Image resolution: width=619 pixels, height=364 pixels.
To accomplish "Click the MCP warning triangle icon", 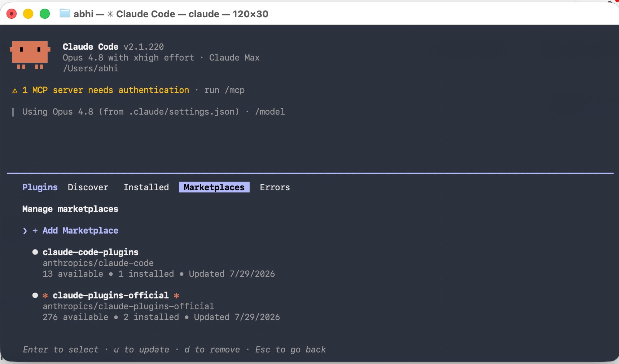I will [x=15, y=90].
